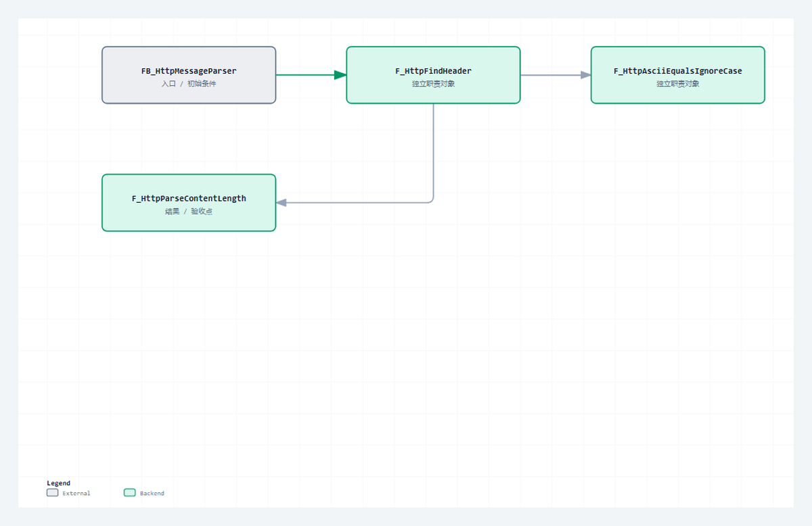Click the "Backend" legend label
The width and height of the screenshot is (812, 526).
[152, 494]
